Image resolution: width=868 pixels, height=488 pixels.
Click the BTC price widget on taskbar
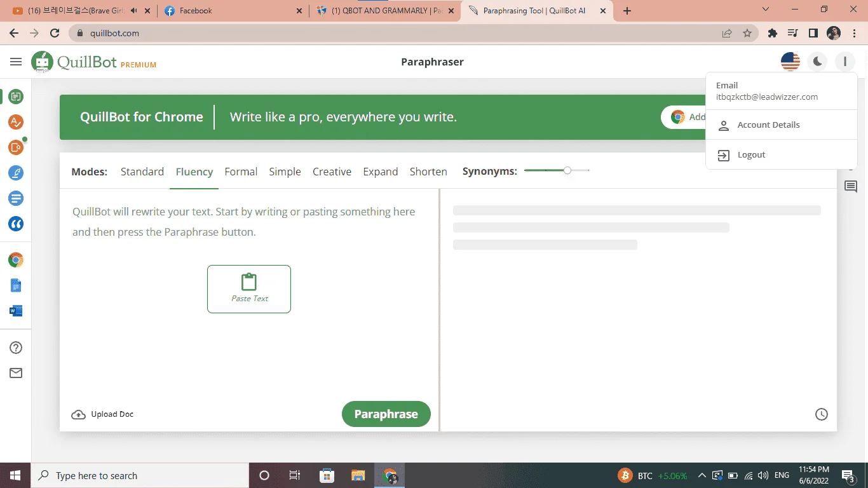(x=653, y=475)
